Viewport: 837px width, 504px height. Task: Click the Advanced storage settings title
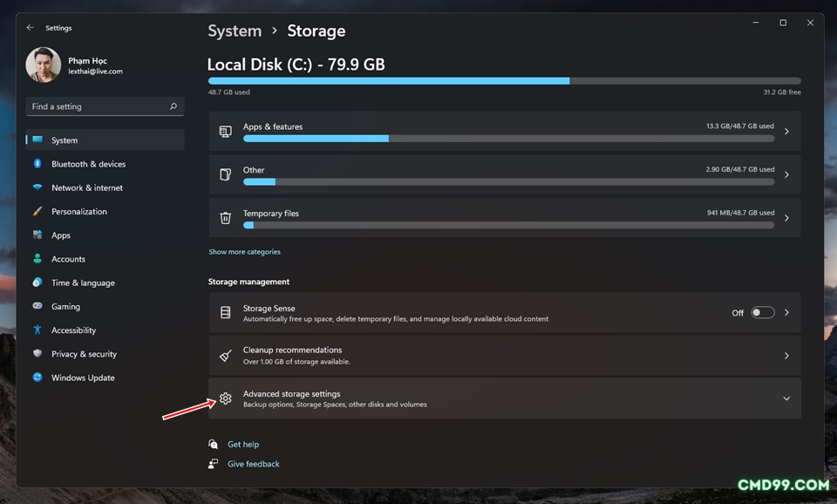(x=291, y=393)
